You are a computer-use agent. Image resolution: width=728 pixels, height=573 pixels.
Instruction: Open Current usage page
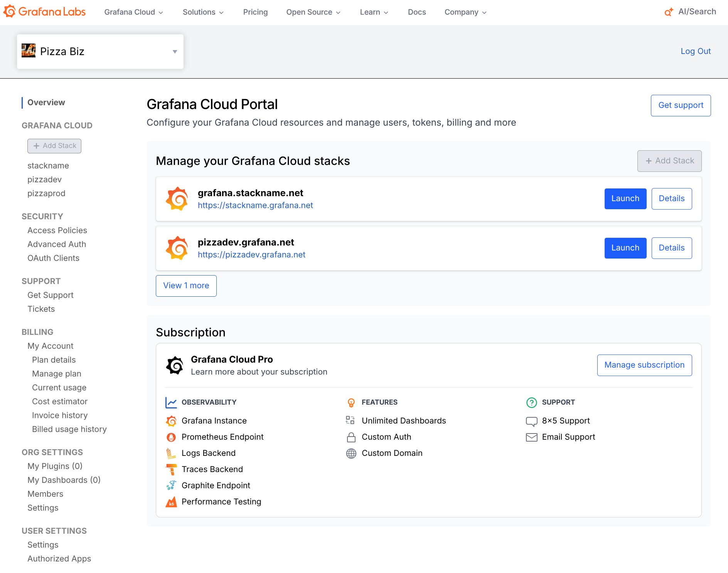point(59,388)
